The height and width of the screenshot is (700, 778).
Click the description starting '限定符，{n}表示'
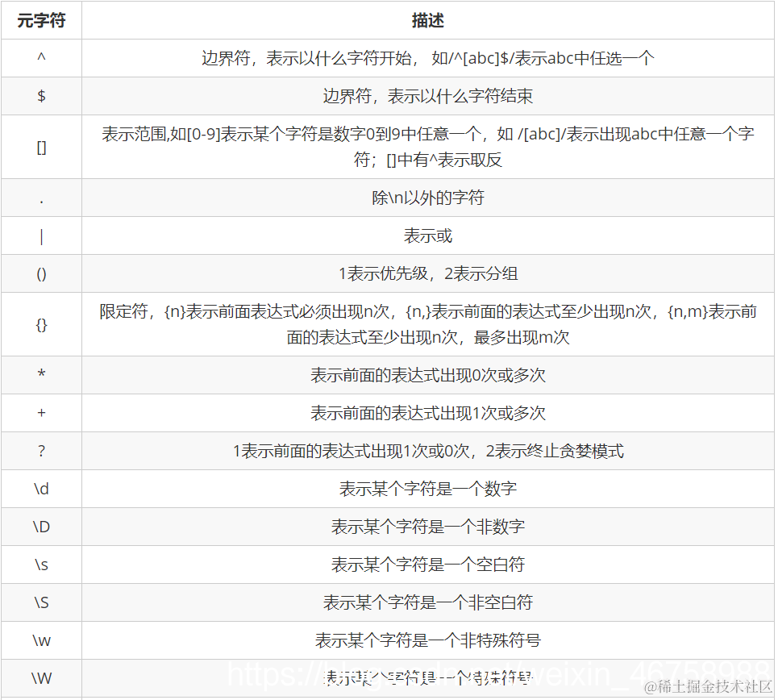tap(428, 325)
